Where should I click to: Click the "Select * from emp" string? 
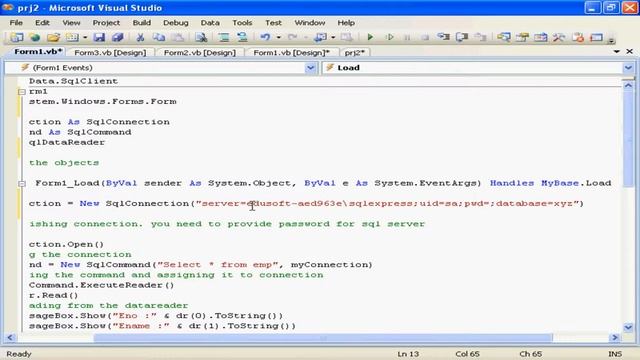coord(218,265)
